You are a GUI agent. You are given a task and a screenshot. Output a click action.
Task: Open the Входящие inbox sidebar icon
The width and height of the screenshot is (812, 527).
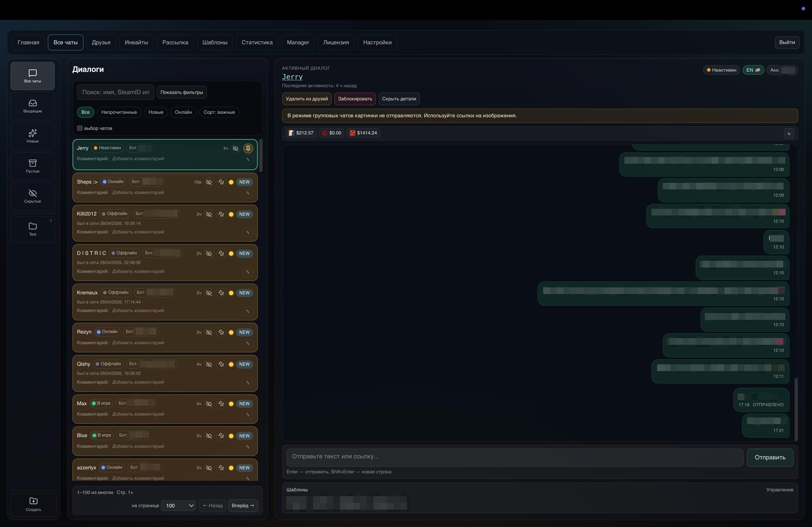(x=32, y=106)
